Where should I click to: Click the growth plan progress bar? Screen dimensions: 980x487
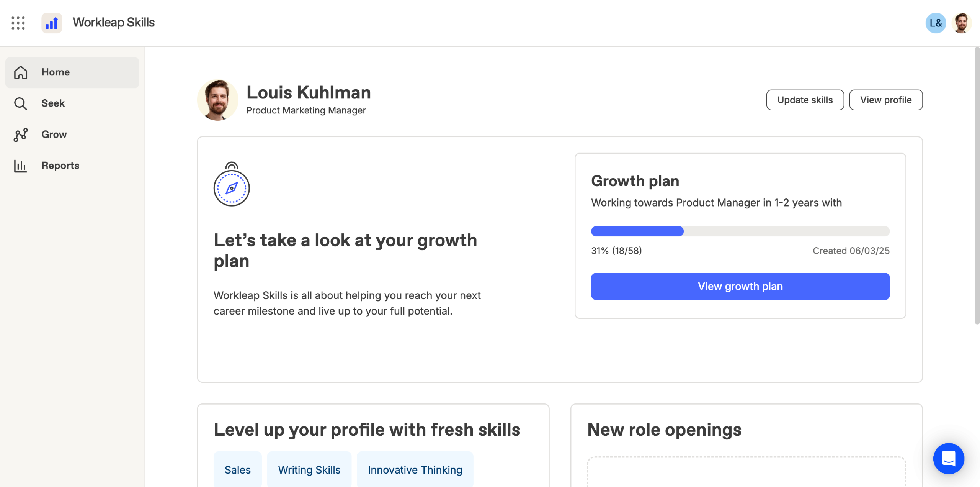(x=740, y=231)
